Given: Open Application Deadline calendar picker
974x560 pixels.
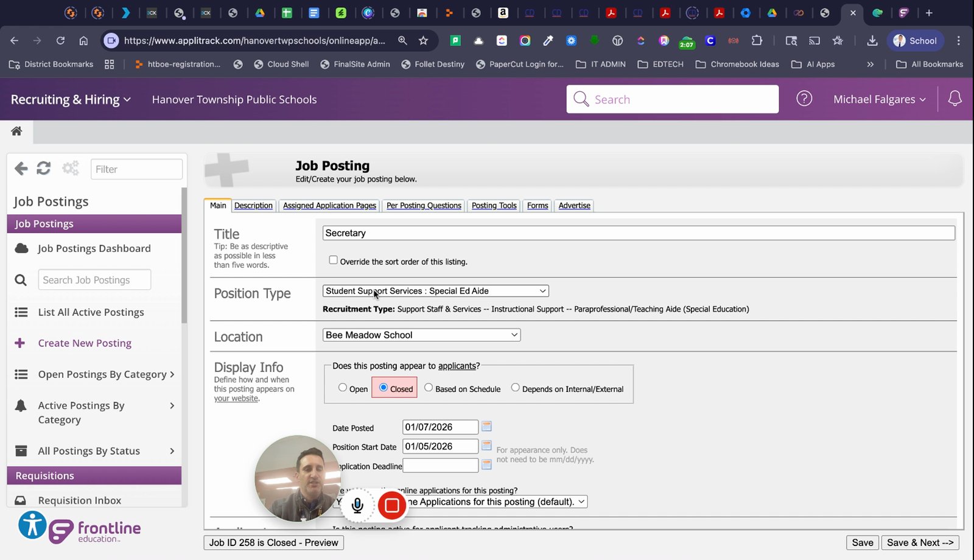Looking at the screenshot, I should point(486,465).
